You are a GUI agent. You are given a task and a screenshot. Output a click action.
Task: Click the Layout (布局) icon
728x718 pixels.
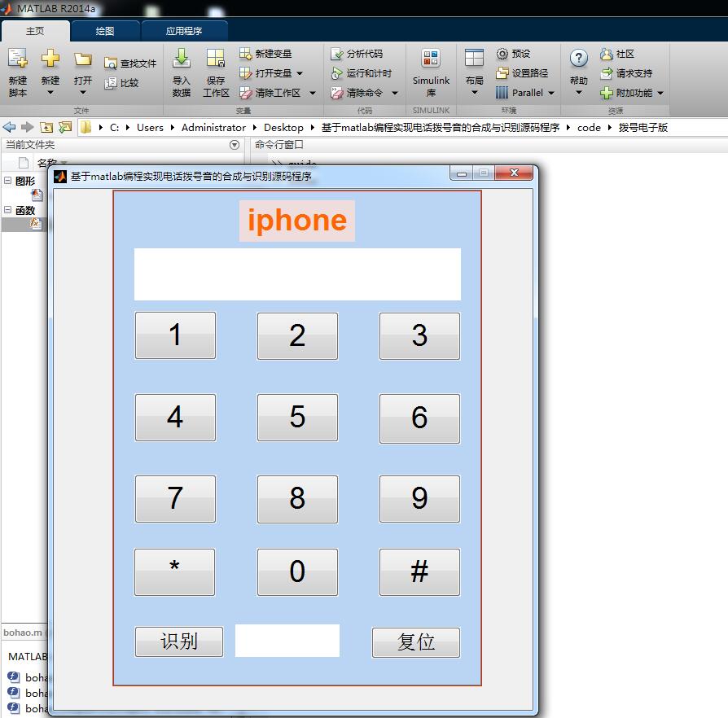click(474, 59)
